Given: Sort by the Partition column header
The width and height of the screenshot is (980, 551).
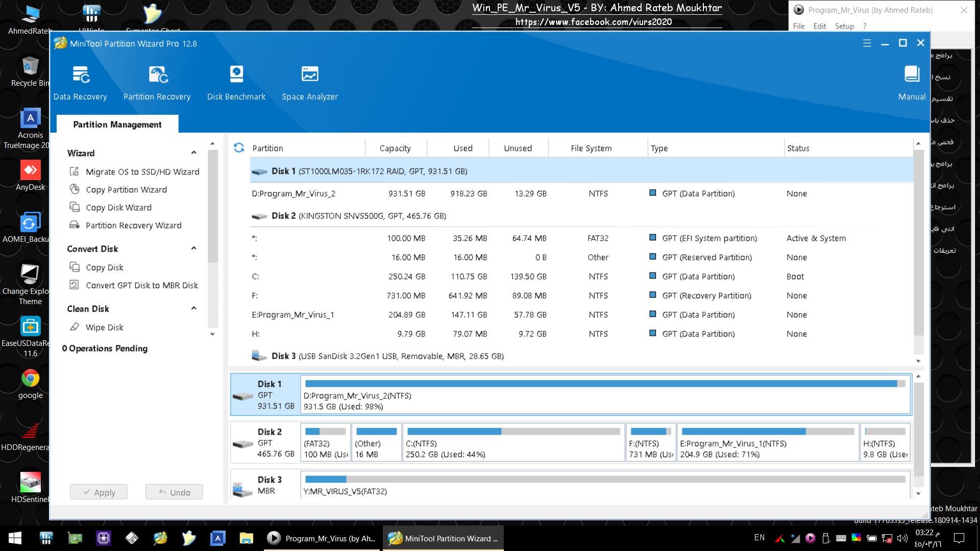Looking at the screenshot, I should 307,148.
